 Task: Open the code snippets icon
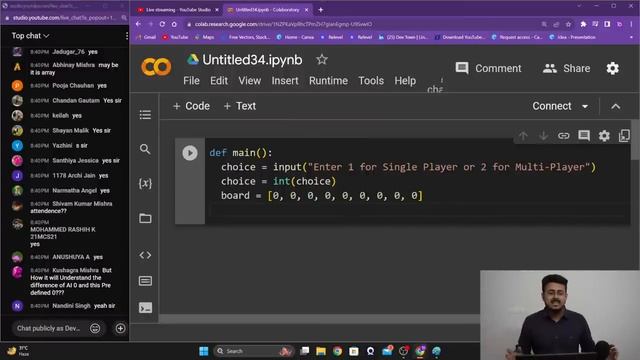coord(145,256)
